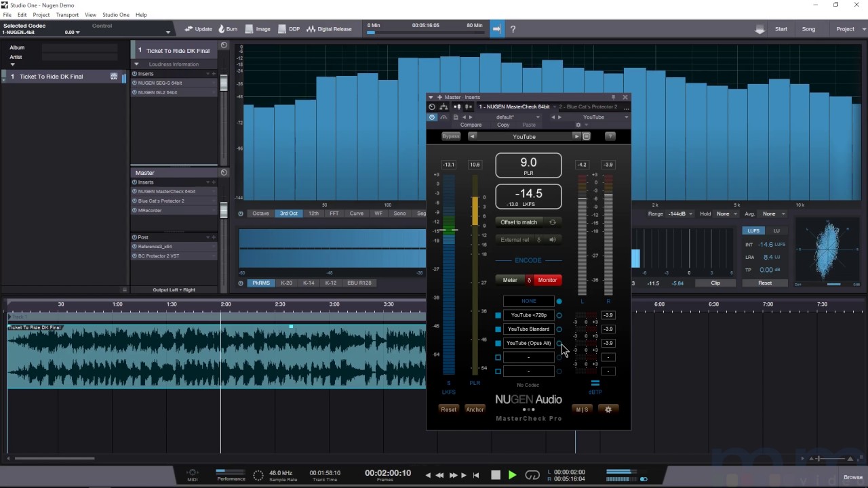
Task: Add insert with plus in Master Inserts header
Action: coord(214,182)
